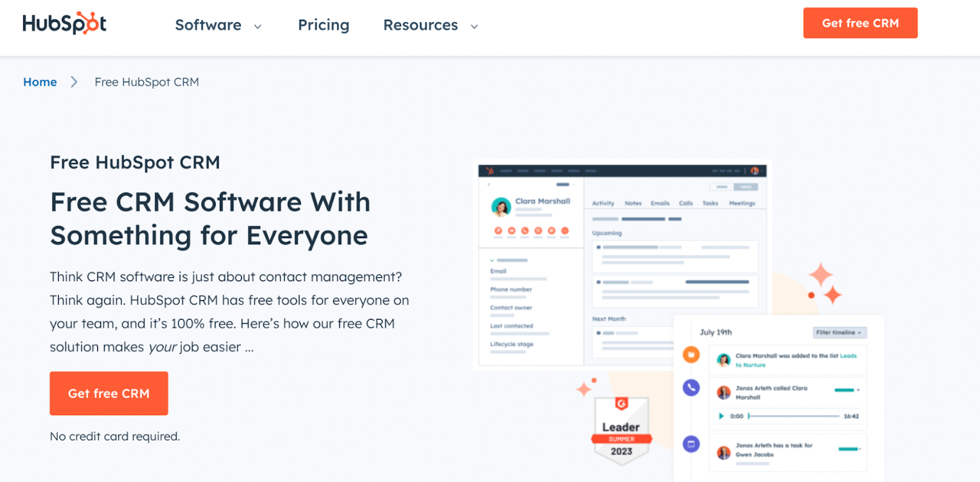Viewport: 980px width, 482px height.
Task: Click the Phone number field label
Action: pyautogui.click(x=511, y=290)
